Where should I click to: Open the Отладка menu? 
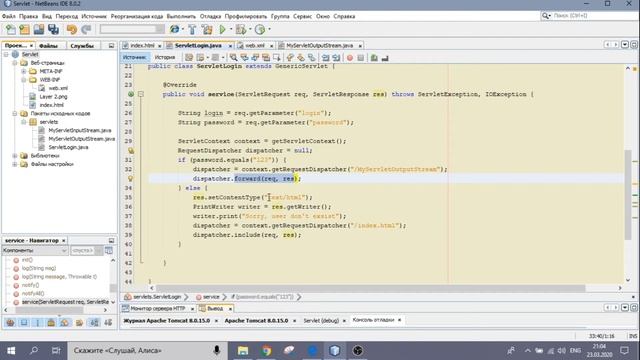pyautogui.click(x=210, y=16)
